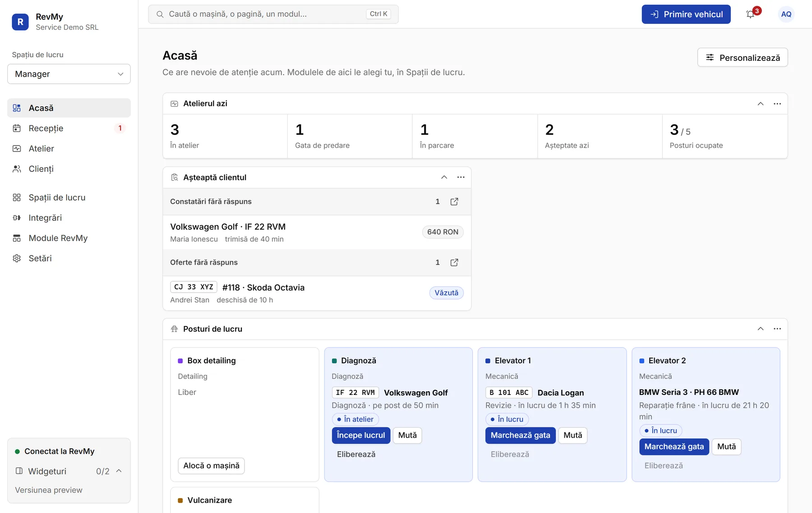The width and height of the screenshot is (812, 513).
Task: Open Spații de lucru in sidebar
Action: coord(69,197)
